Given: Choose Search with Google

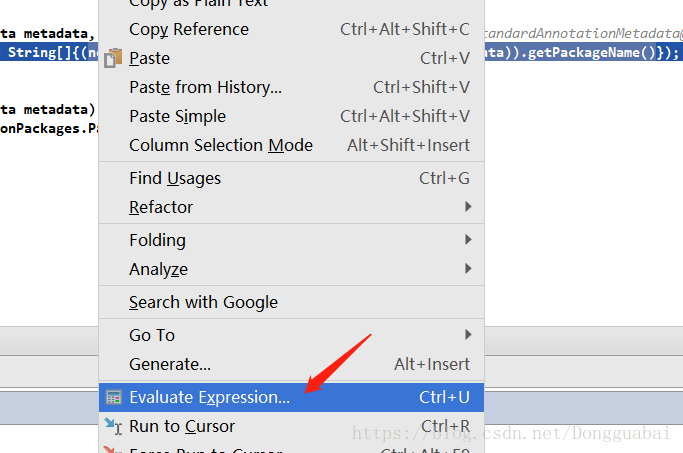Looking at the screenshot, I should (291, 302).
